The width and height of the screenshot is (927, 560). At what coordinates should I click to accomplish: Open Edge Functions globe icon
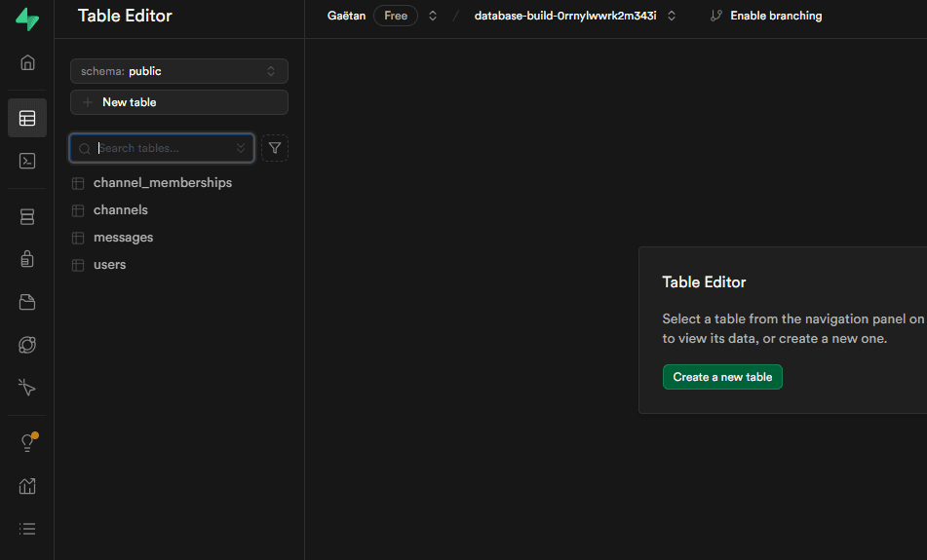pyautogui.click(x=27, y=345)
